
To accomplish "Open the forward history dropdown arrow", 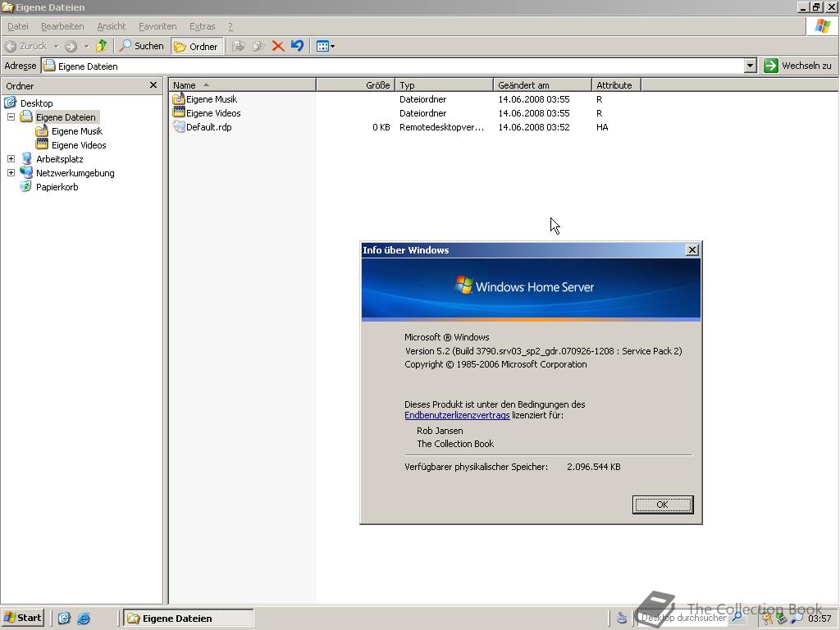I will (x=85, y=47).
